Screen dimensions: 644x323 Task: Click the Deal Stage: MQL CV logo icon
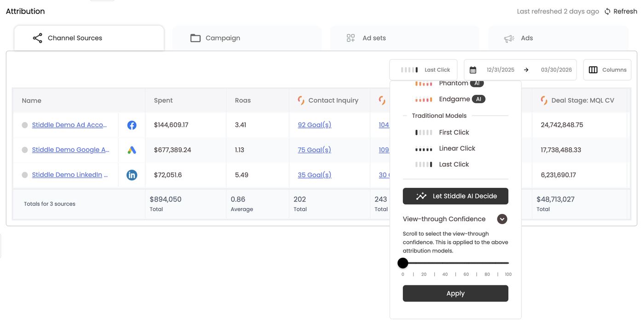coord(544,100)
